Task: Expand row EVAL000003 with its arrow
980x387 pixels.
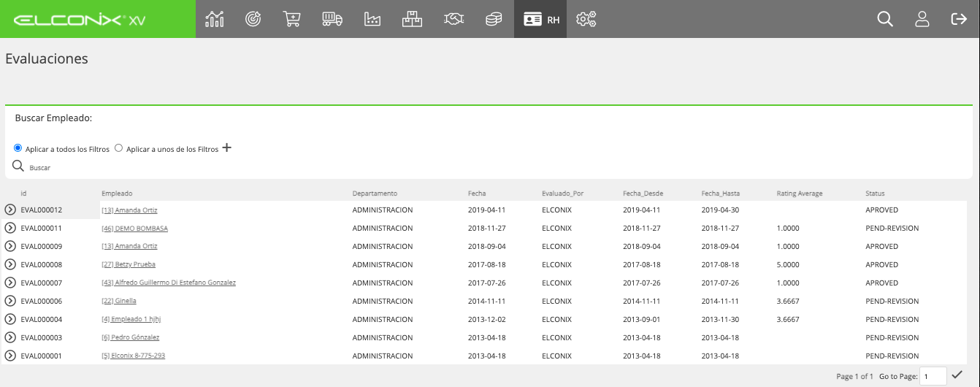Action: coord(10,337)
